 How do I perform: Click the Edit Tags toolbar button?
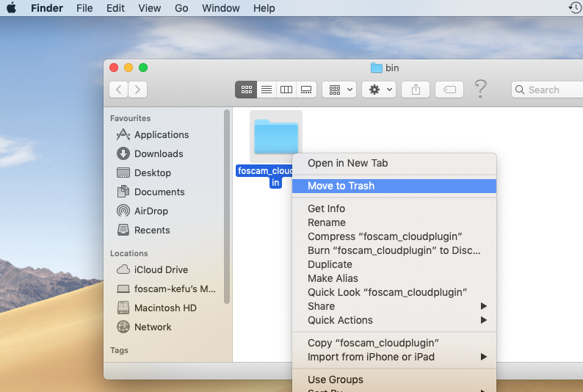(x=449, y=90)
